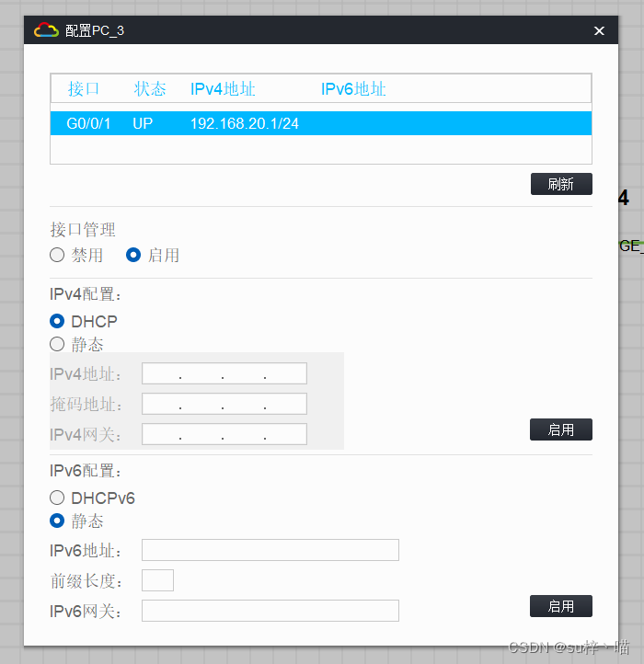Click the UP status cell
Viewport: 644px width, 664px height.
[x=143, y=123]
